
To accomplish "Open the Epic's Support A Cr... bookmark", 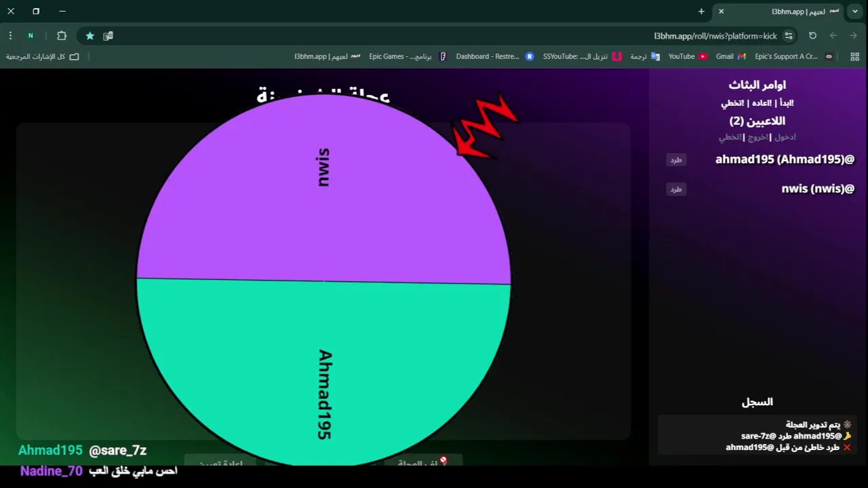I will pyautogui.click(x=793, y=56).
